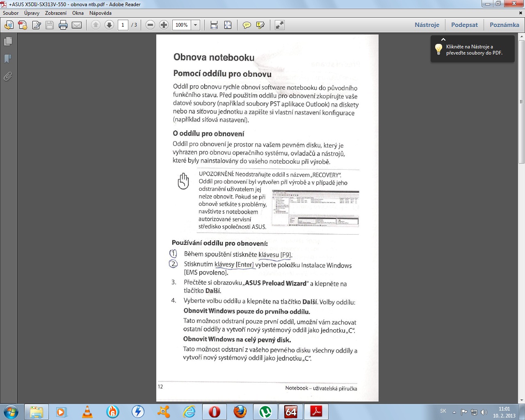Click the subheading "O oddílu pro obnovení"

[x=208, y=134]
